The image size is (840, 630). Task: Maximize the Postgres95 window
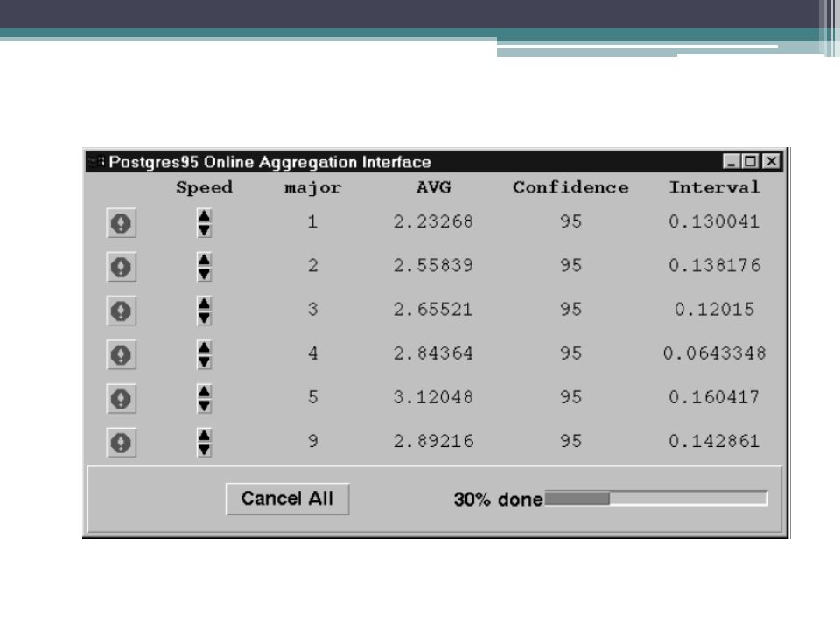tap(751, 161)
